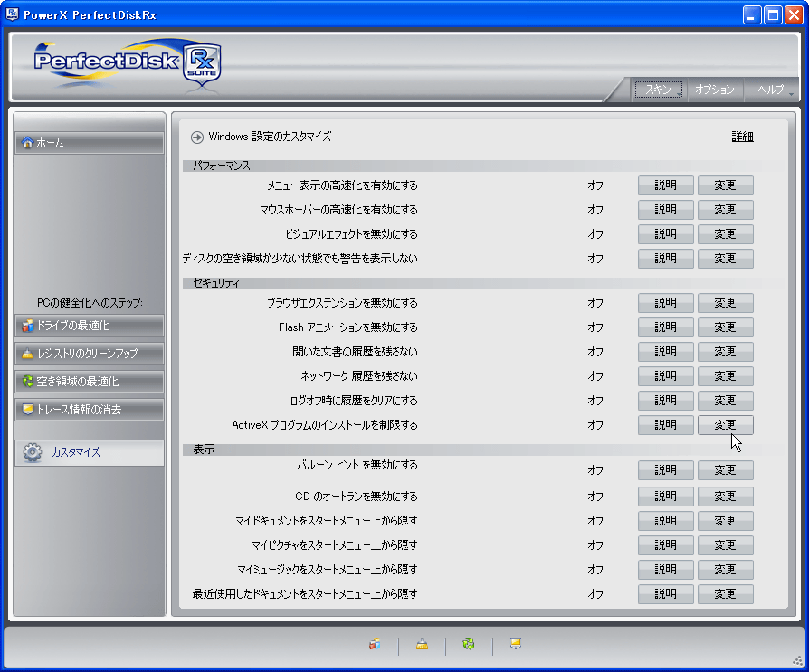Click 変更 for ネットワーク 履歴を残さない
The height and width of the screenshot is (672, 809).
(x=726, y=376)
